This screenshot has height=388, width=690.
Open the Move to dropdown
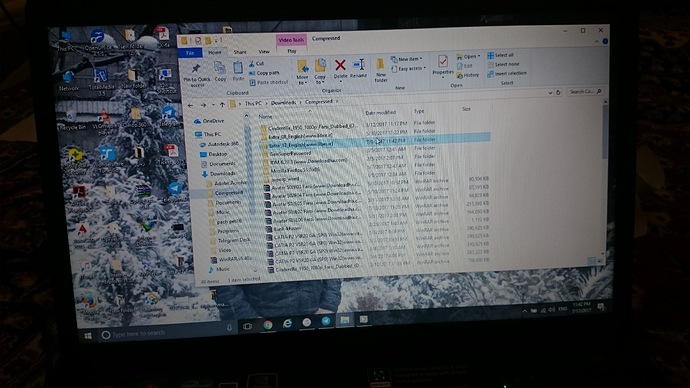coord(302,73)
